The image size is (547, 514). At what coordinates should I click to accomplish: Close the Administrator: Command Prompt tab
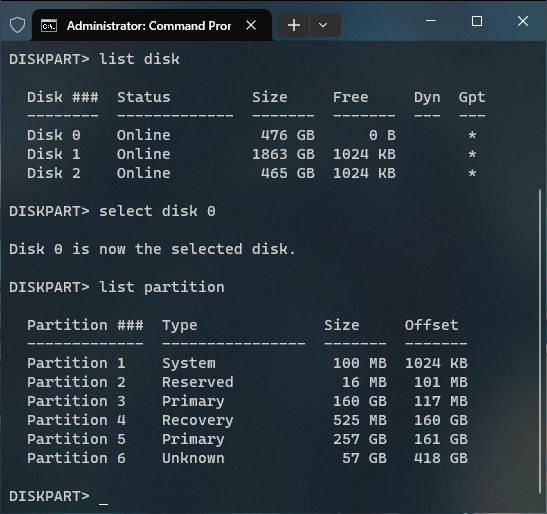(x=251, y=25)
